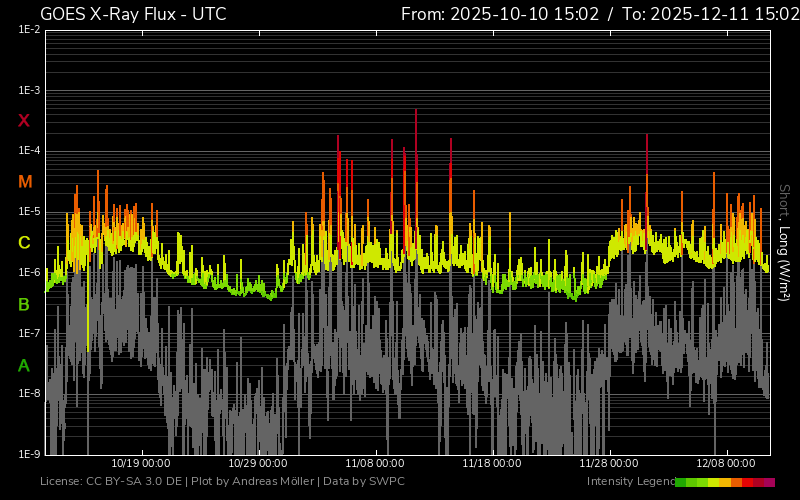800x500 pixels.
Task: Click the dark green A class label
Action: (24, 366)
